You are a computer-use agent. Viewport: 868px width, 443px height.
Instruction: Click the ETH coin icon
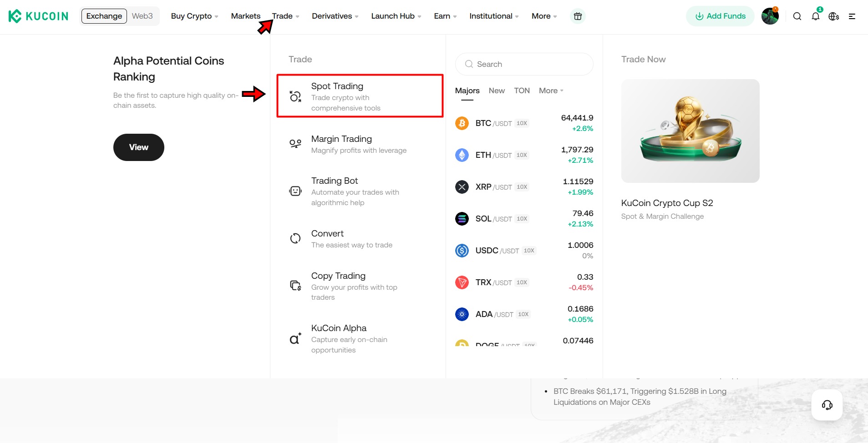point(462,155)
